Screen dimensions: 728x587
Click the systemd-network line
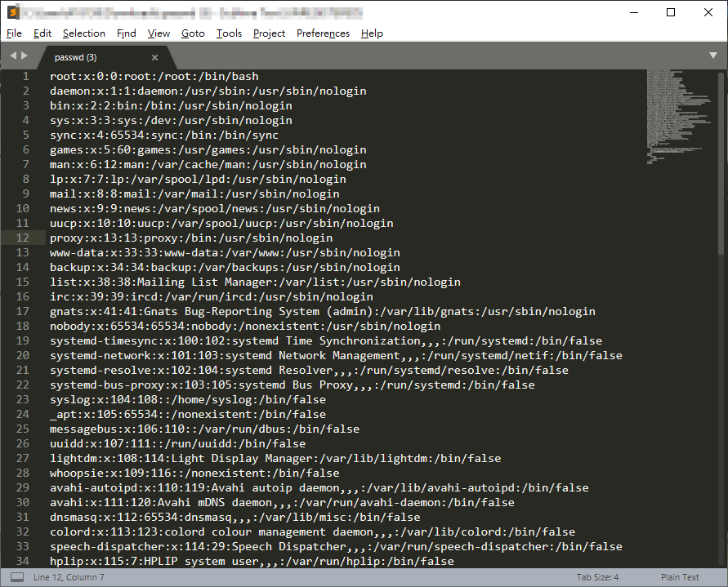tap(336, 355)
